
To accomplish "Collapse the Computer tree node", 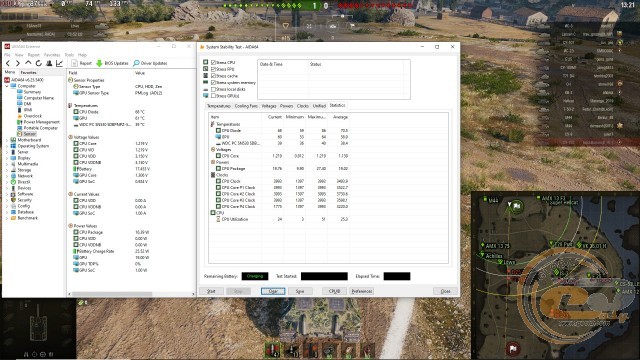I will tap(7, 86).
